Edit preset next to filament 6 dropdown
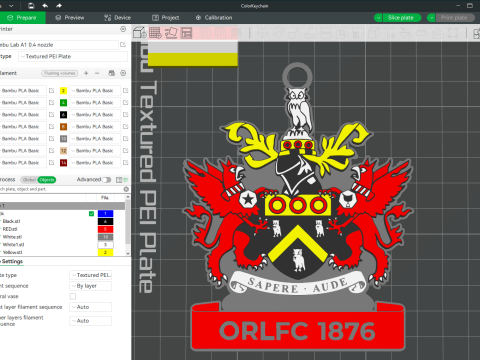 126,115
